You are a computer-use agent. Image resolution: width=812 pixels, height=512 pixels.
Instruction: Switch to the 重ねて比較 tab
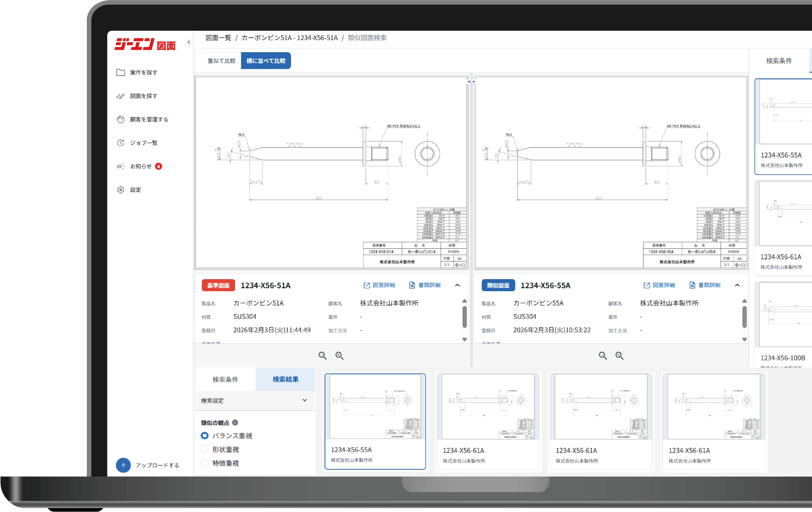221,61
